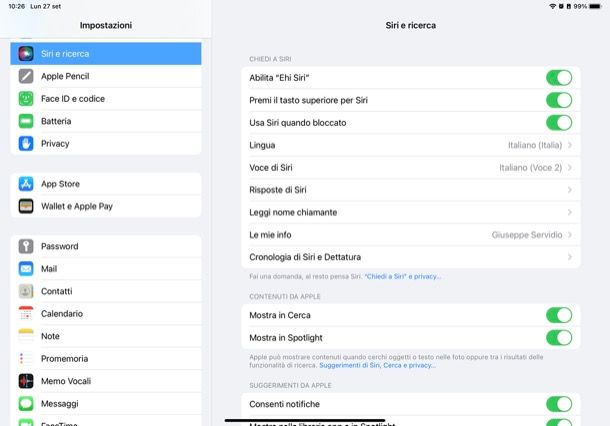Tap the Memo Vocali icon
The height and width of the screenshot is (426, 610).
(x=26, y=381)
